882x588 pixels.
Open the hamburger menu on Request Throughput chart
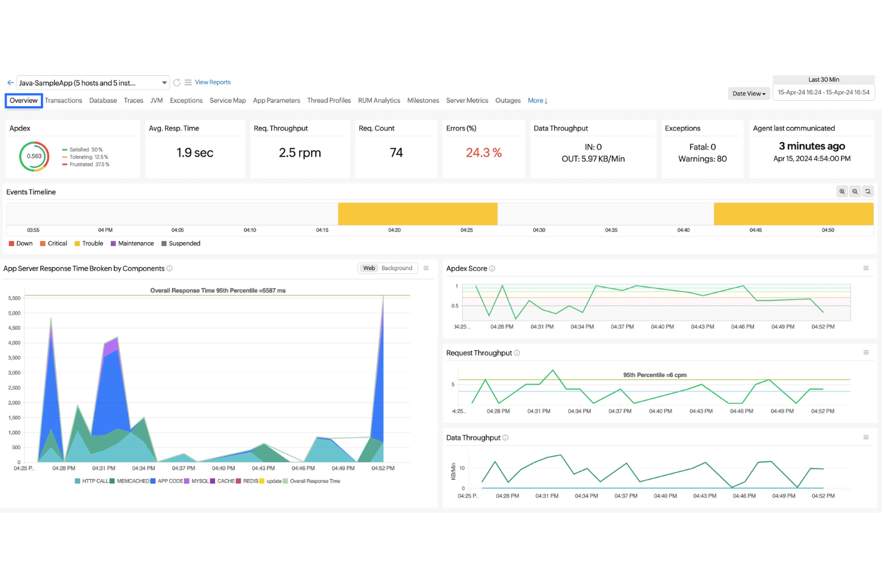click(x=866, y=353)
